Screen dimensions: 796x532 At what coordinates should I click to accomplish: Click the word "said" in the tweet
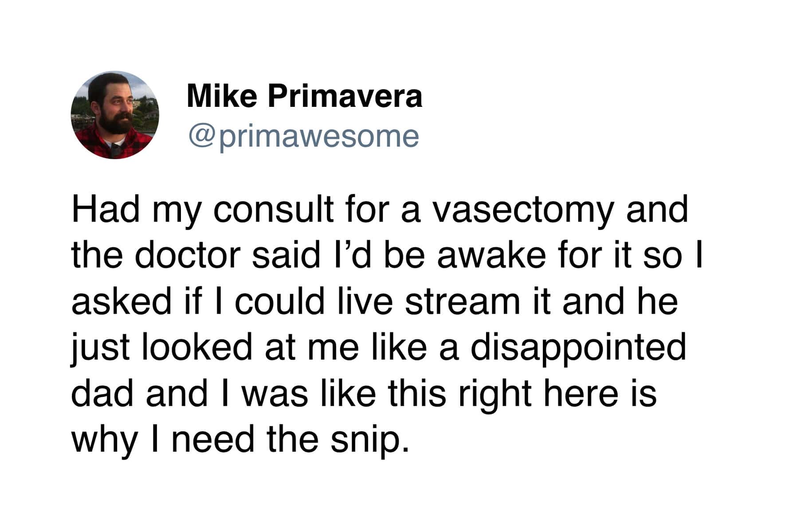pos(286,255)
